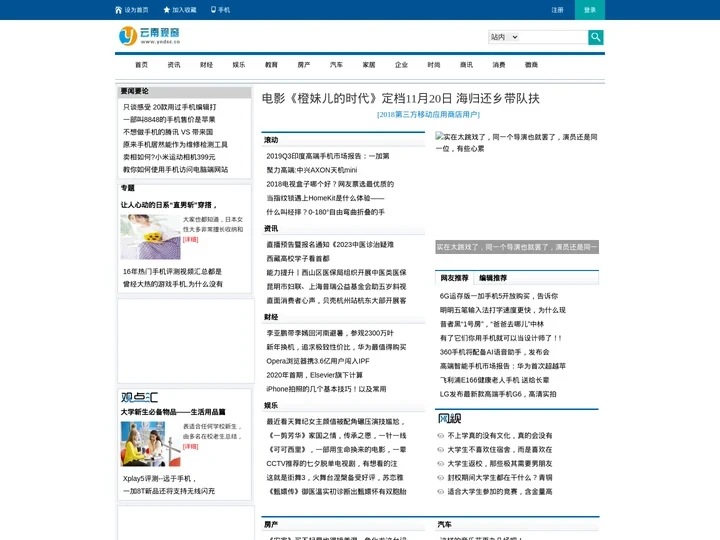Open the 企业 navigation item
This screenshot has height=540, width=720.
[x=401, y=65]
